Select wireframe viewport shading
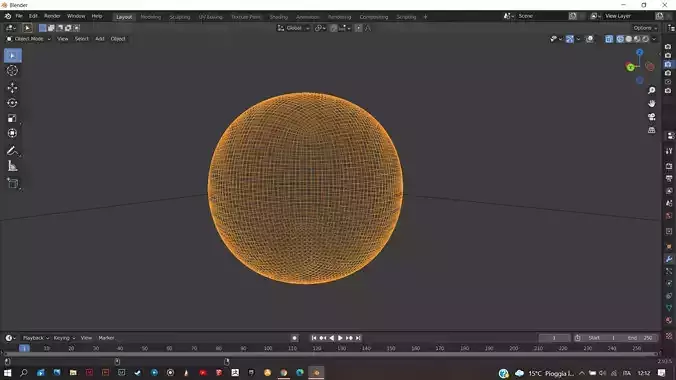The image size is (676, 380). click(620, 39)
